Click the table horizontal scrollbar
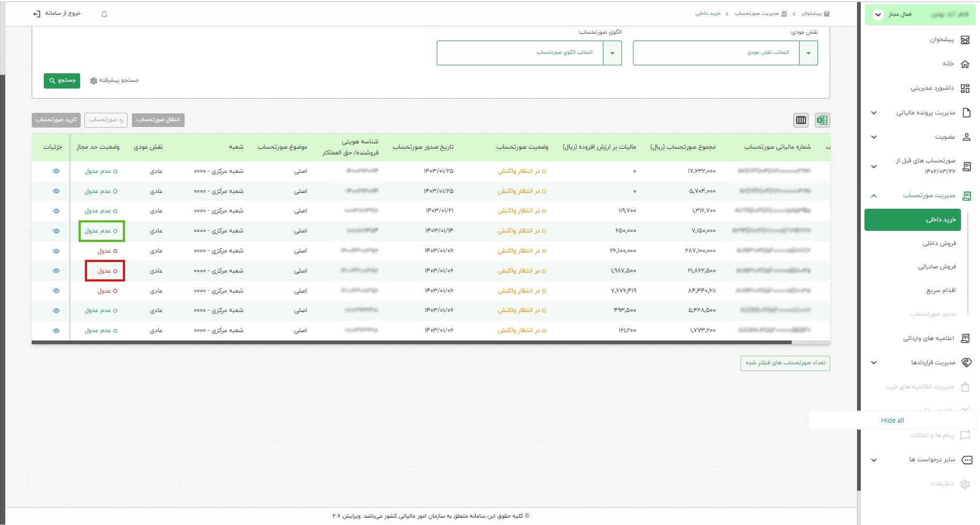This screenshot has height=525, width=980. 411,342
